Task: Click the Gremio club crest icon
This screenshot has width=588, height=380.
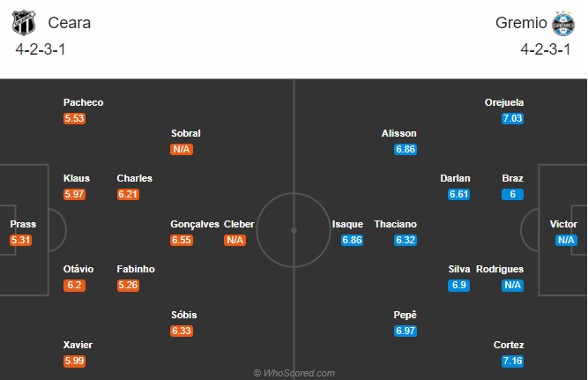Action: tap(562, 23)
